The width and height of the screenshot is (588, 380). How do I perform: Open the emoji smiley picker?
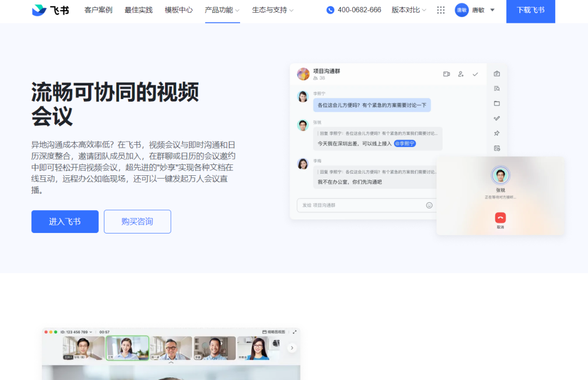tap(430, 205)
